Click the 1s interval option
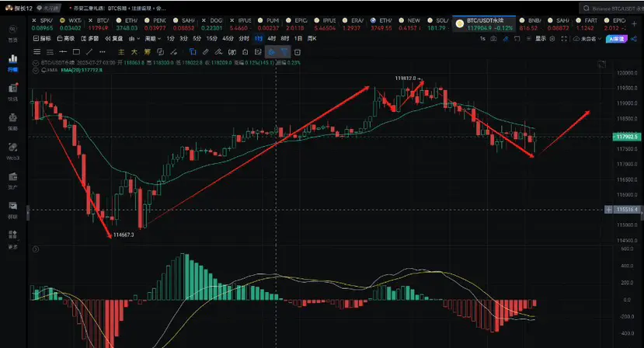Screen dimensions: 644x348 tap(482, 39)
